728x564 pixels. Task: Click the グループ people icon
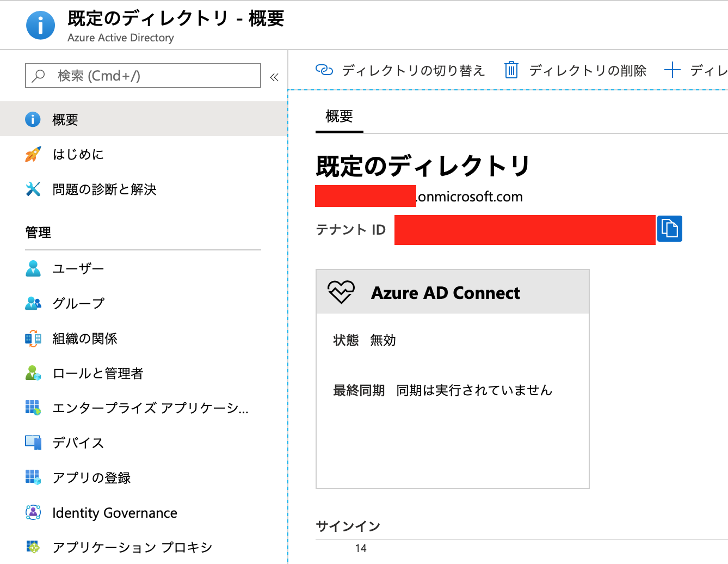coord(33,304)
